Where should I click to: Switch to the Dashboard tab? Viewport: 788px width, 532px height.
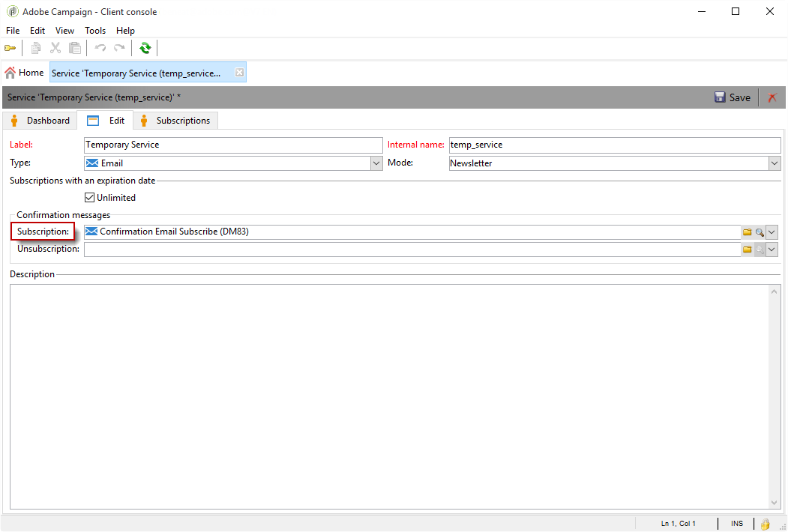tap(40, 121)
